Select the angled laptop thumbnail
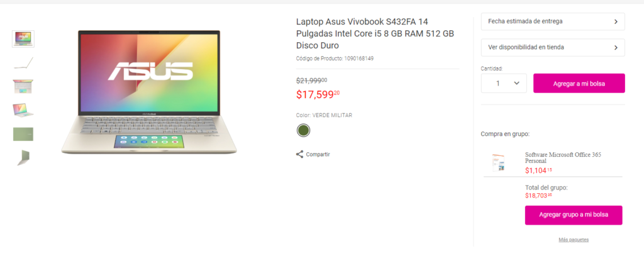This screenshot has width=644, height=258. pos(23,110)
